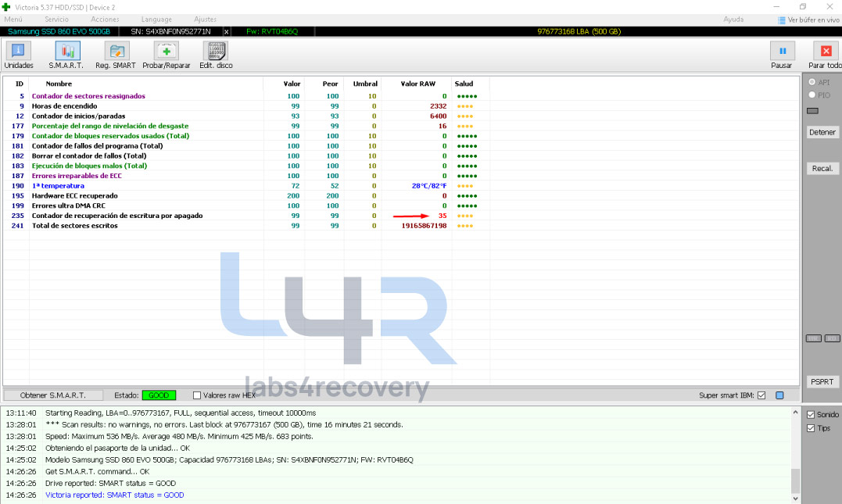The height and width of the screenshot is (504, 842).
Task: Click the small gray button below PIO
Action: [x=813, y=111]
